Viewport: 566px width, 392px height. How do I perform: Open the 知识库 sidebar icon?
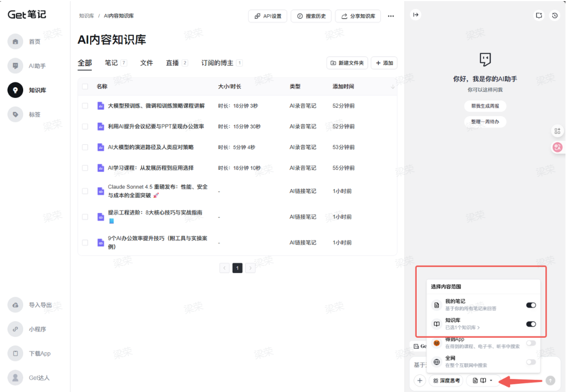point(15,90)
